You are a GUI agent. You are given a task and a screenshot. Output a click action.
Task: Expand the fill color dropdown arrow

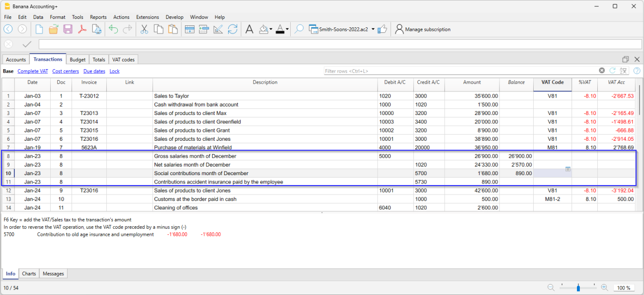pyautogui.click(x=270, y=29)
